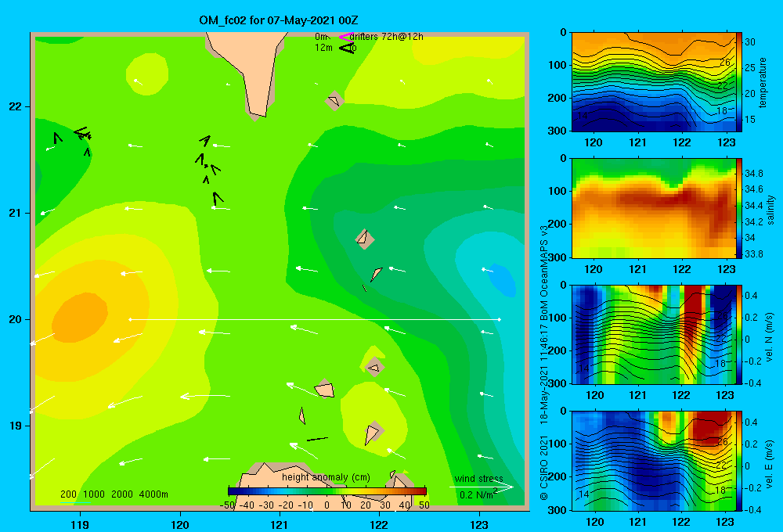
Task: Click the title "OM_fc02 for 07-May-2021 00Z"
Action: point(279,20)
